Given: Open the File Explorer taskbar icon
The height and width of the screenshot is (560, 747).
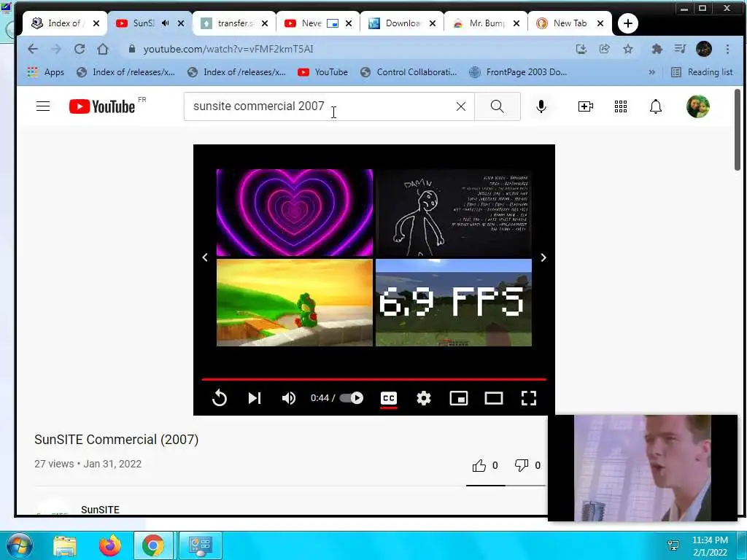Looking at the screenshot, I should tap(65, 546).
